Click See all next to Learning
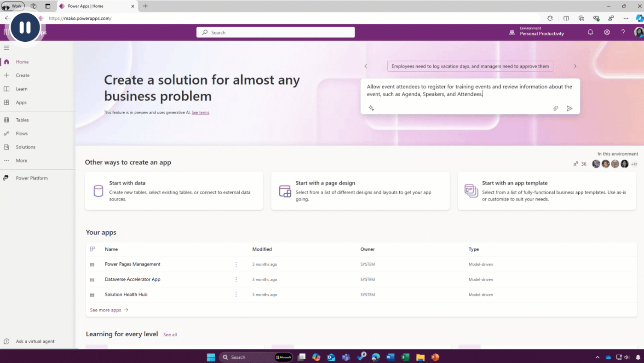 tap(170, 335)
